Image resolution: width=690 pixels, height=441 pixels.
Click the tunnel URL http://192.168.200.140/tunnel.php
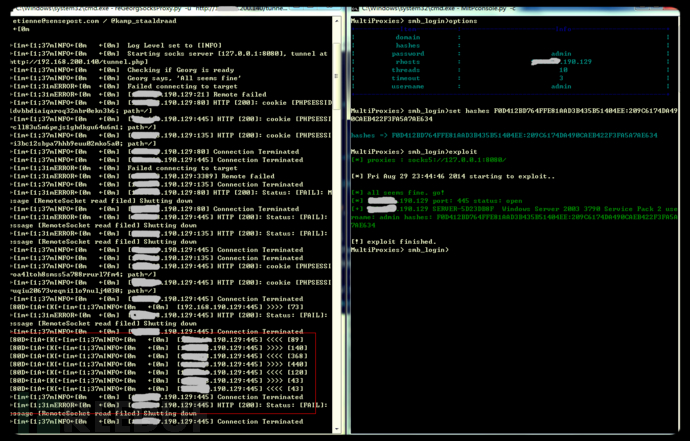(79, 62)
